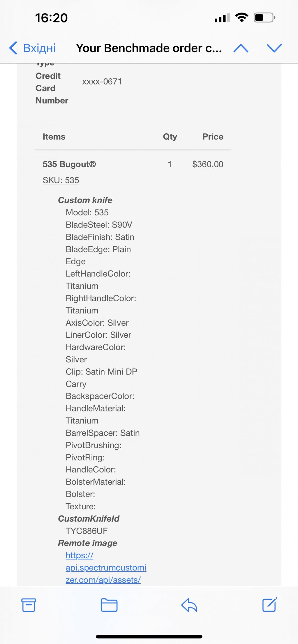Tap the $360.00 price value
The height and width of the screenshot is (644, 298).
click(x=208, y=164)
